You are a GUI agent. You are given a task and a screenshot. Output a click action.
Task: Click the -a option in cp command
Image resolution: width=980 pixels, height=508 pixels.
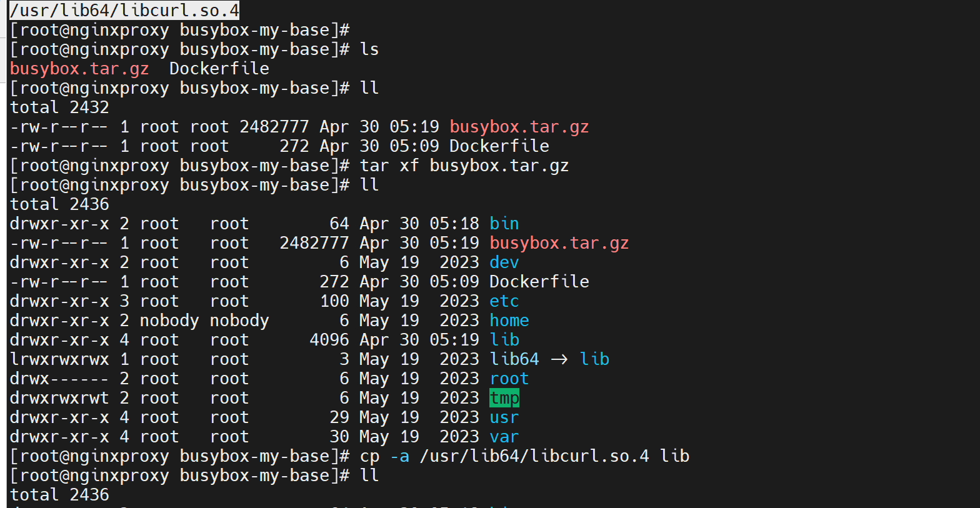pos(399,456)
